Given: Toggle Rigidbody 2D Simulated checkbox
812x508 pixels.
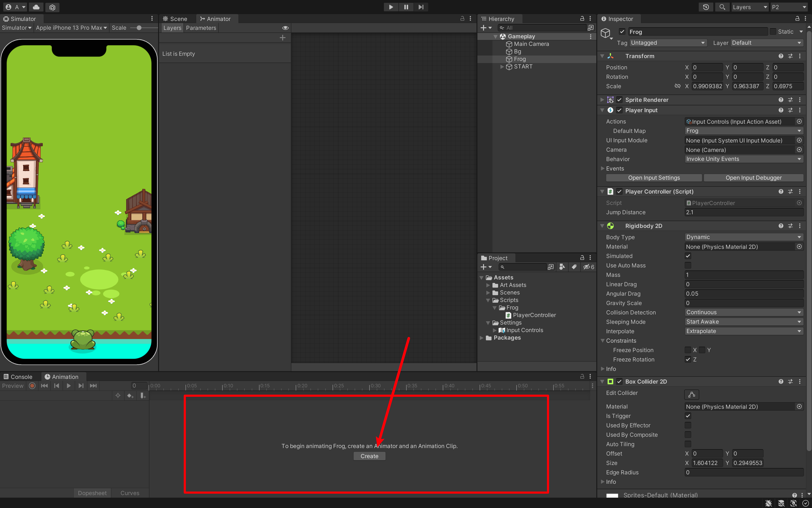Looking at the screenshot, I should coord(688,256).
